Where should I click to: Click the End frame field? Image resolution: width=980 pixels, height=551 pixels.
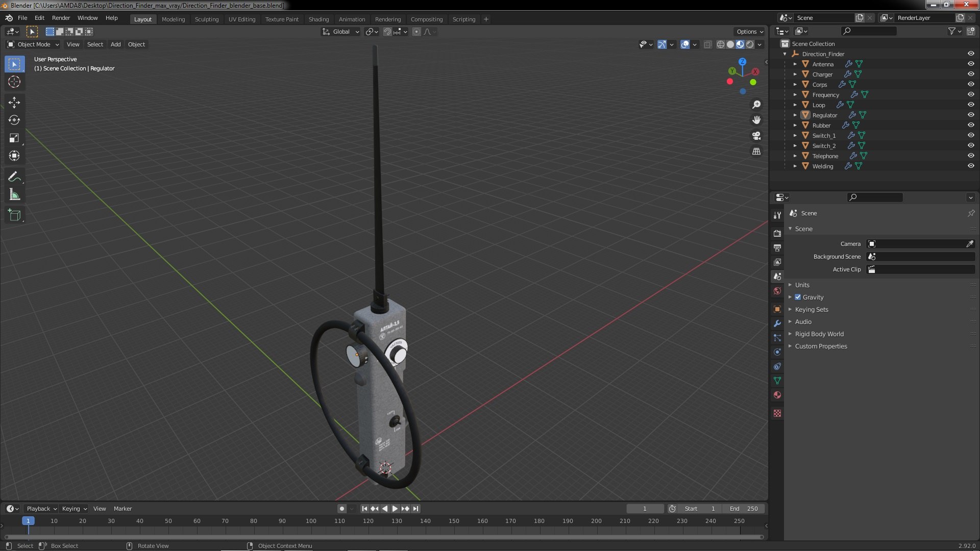click(744, 509)
